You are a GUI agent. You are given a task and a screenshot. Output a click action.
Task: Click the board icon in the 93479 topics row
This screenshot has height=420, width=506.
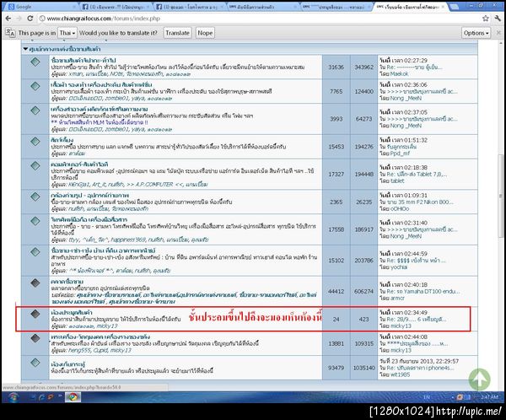[35, 363]
